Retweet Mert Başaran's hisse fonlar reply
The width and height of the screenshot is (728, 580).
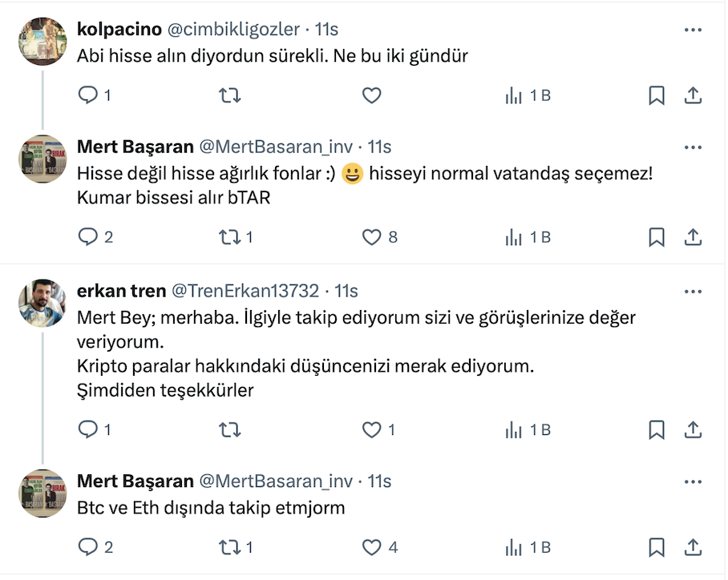click(x=229, y=237)
